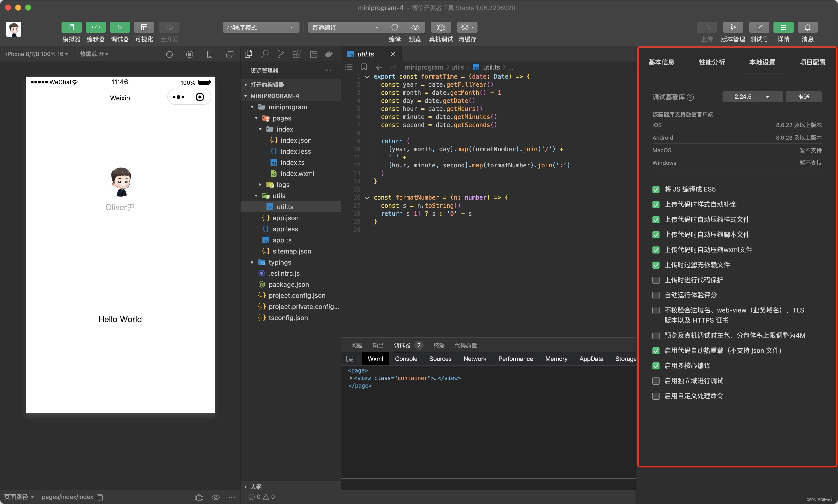Close the util.ts editor tab

point(393,54)
